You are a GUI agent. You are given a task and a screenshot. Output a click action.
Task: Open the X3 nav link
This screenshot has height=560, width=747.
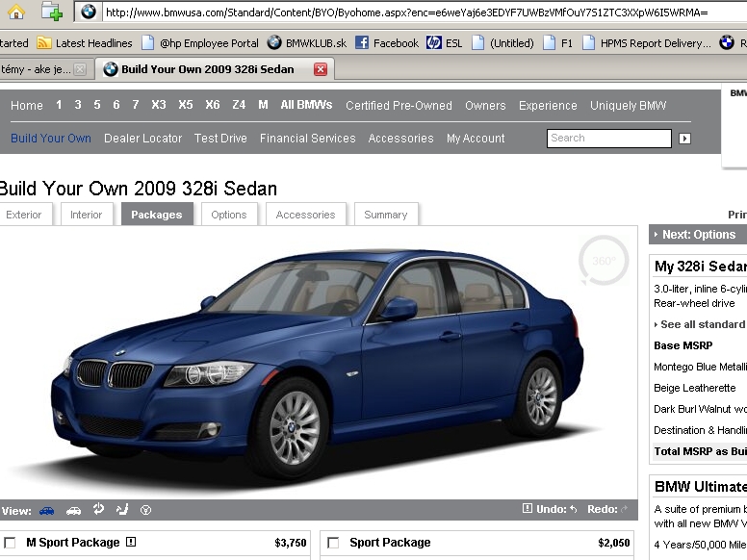tap(159, 104)
